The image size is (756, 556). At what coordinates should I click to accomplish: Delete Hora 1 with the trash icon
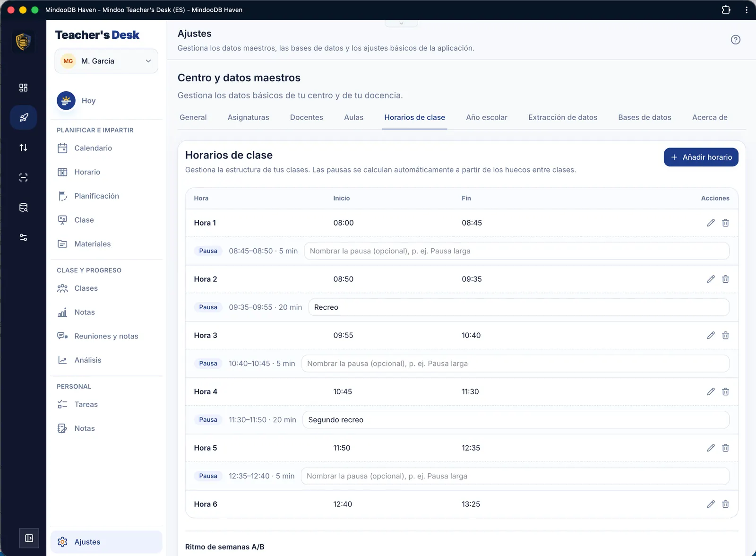click(725, 223)
